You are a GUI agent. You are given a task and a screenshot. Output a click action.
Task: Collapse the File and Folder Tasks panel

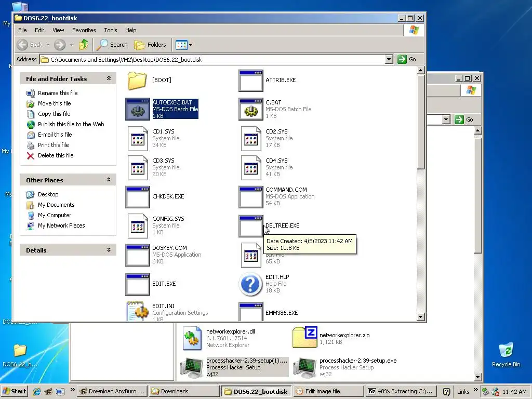click(109, 78)
